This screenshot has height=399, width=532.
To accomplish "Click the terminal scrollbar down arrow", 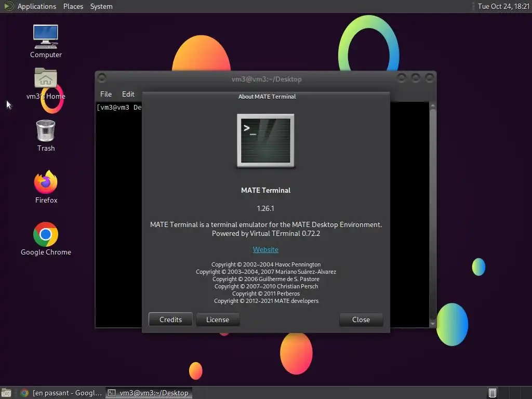I will 433,324.
